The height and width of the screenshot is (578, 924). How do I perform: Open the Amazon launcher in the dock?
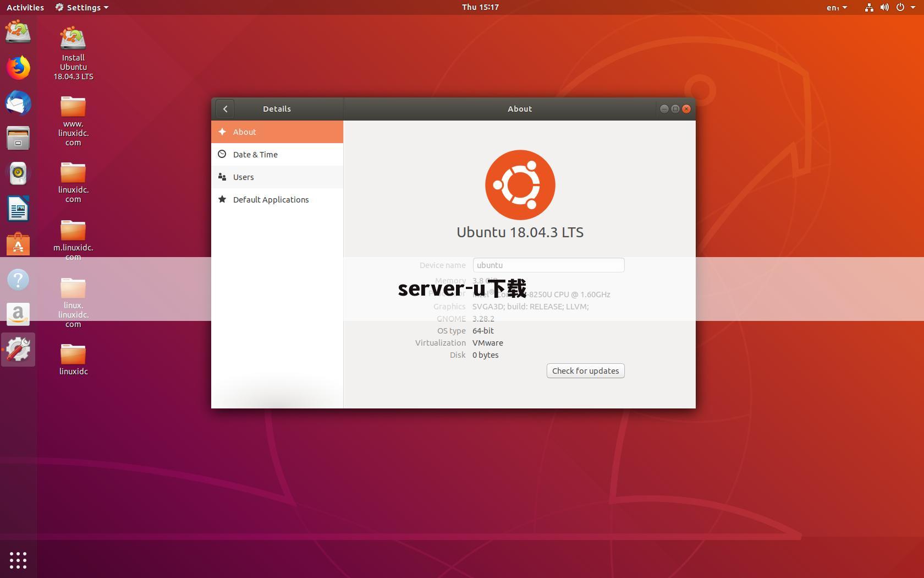pos(18,314)
